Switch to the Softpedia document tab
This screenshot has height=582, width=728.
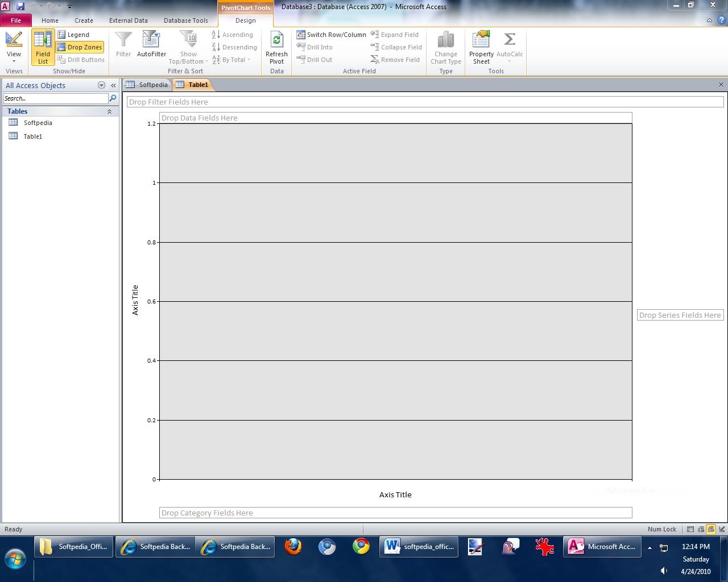[x=147, y=85]
